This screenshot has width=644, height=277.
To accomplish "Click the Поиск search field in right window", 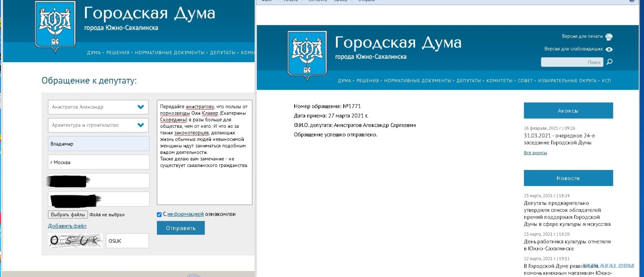I will coord(572,62).
